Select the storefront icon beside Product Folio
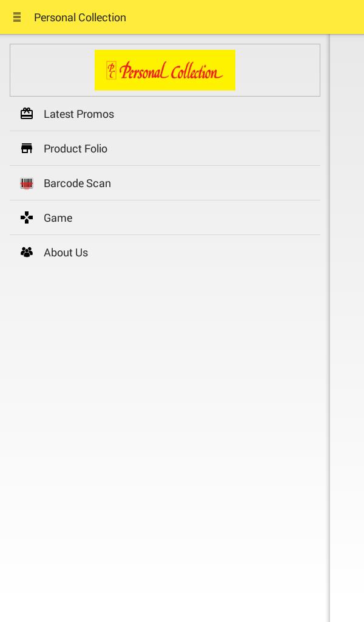The width and height of the screenshot is (364, 622). 27,148
